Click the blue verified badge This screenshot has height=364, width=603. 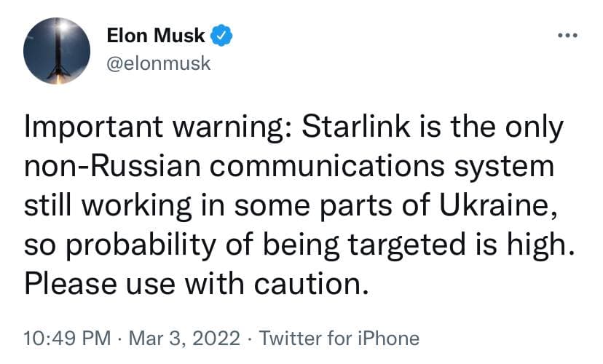(x=221, y=36)
